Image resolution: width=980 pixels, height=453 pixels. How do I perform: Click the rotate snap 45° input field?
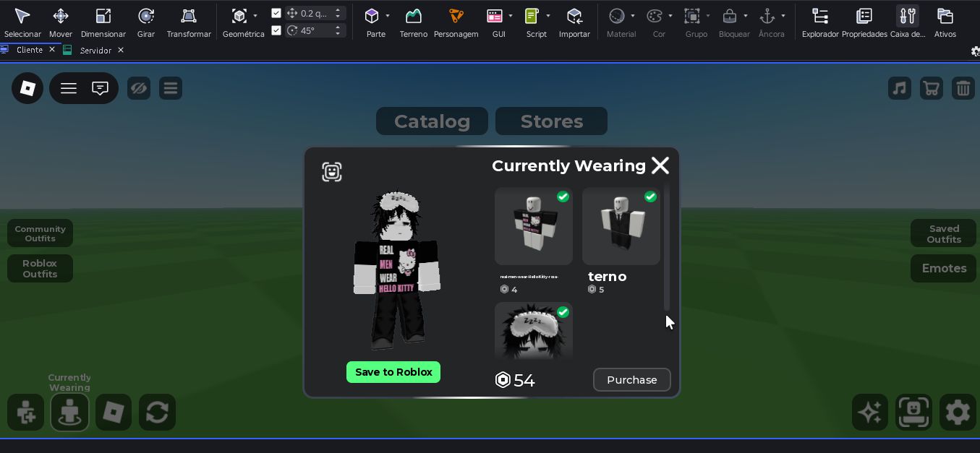[315, 30]
